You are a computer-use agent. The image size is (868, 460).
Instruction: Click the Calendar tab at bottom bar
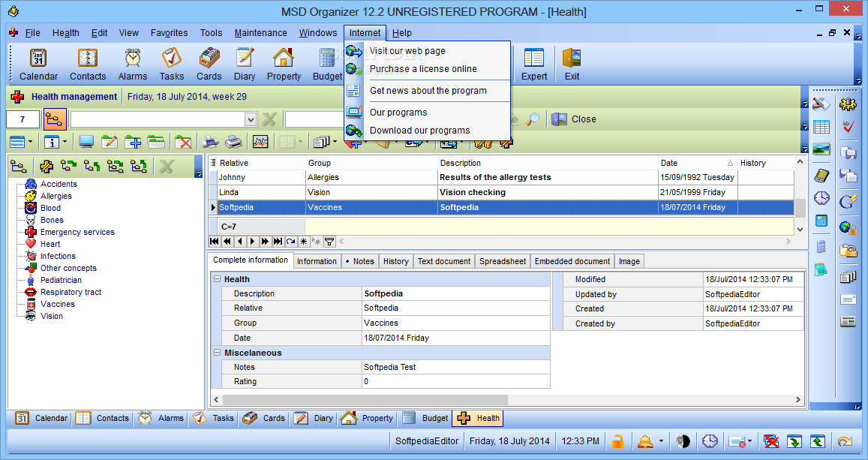coord(41,419)
